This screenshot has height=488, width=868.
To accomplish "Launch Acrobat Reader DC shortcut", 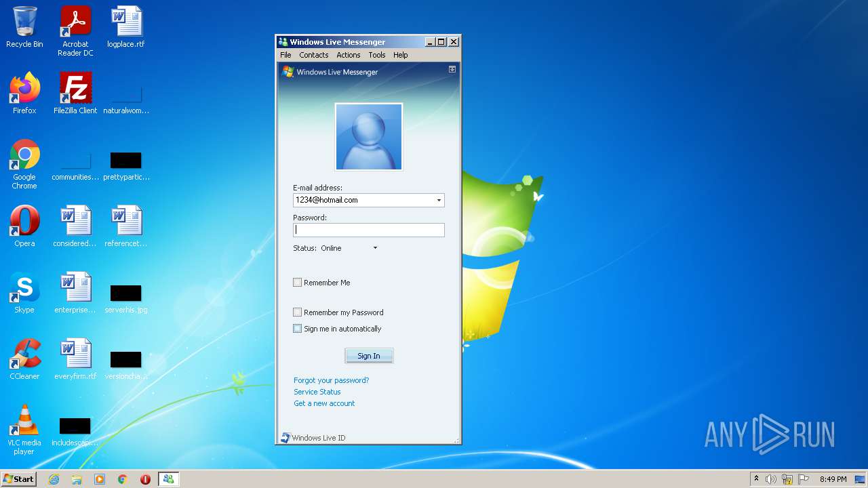I will 75,31.
